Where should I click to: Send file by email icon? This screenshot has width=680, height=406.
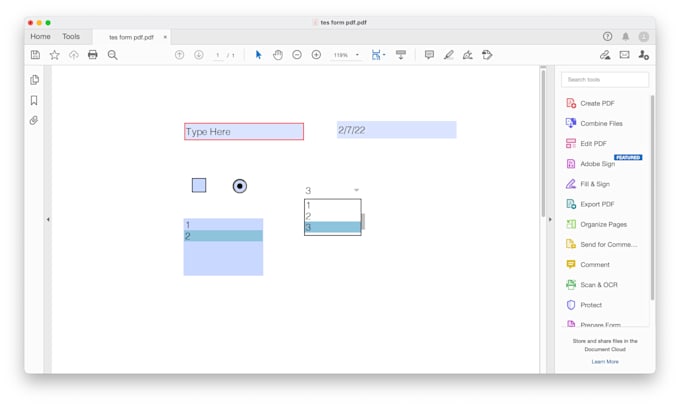[624, 55]
